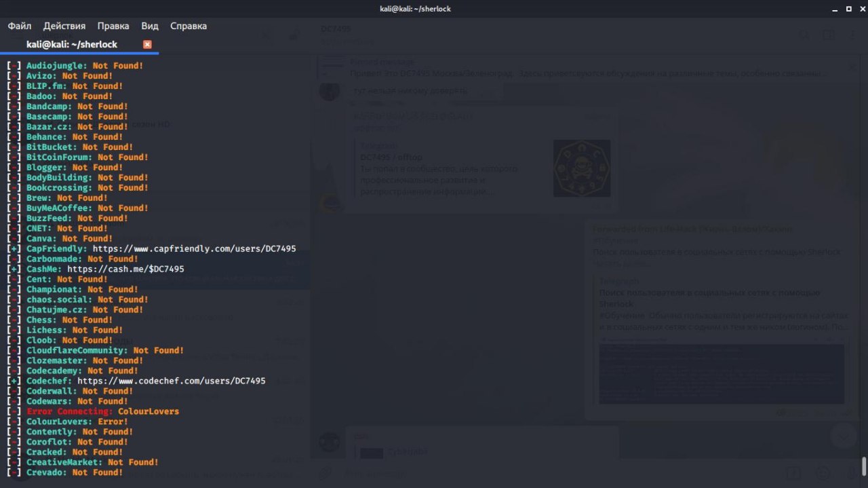868x488 pixels.
Task: Open Telegram's three-dot chat menu
Action: coord(852,35)
